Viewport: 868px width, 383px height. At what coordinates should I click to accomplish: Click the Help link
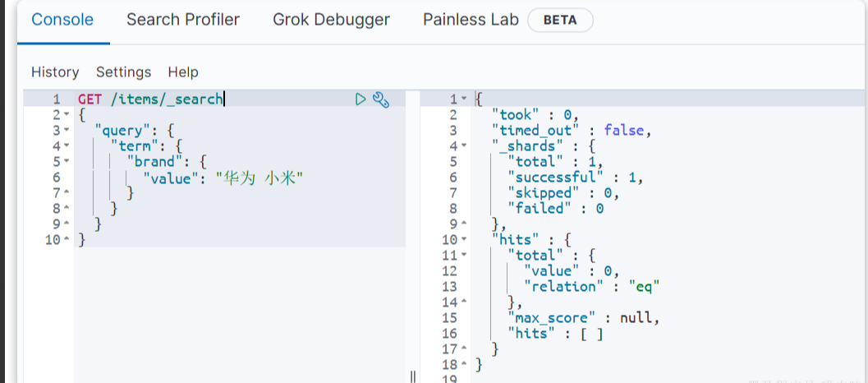(x=183, y=72)
